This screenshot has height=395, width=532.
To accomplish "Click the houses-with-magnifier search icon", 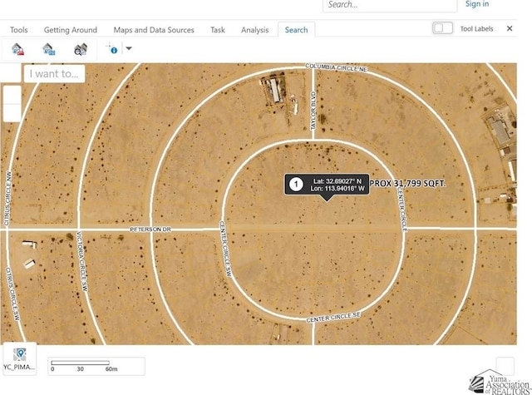I will click(x=81, y=49).
